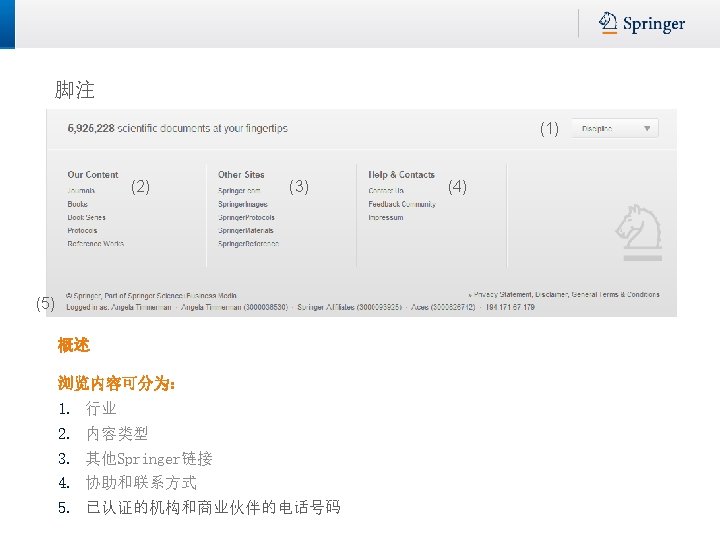Go to Book Series
The width and height of the screenshot is (720, 540).
(x=86, y=217)
